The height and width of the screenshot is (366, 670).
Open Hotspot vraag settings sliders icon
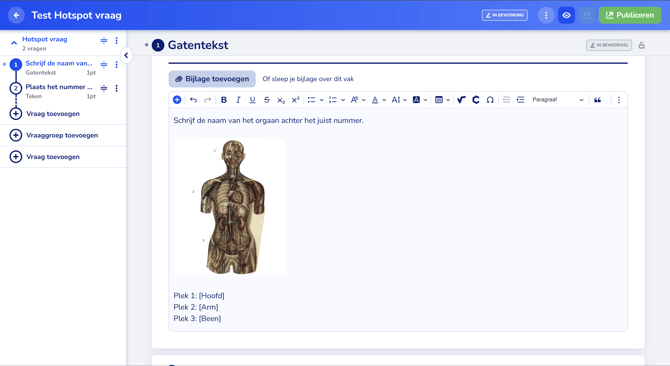(x=104, y=41)
